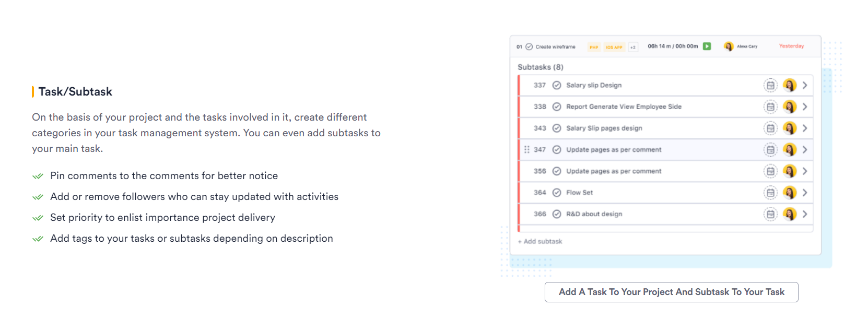Select the PHP tag
This screenshot has height=330, width=868.
(594, 47)
